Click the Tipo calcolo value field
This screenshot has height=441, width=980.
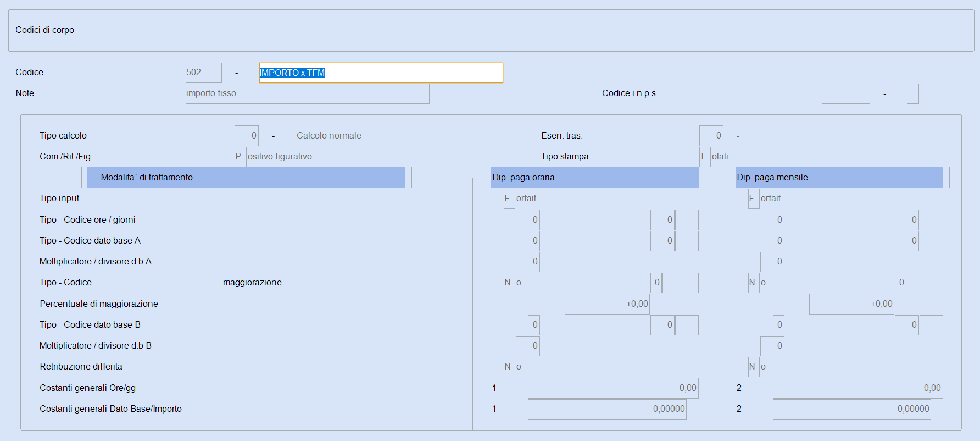coord(246,136)
